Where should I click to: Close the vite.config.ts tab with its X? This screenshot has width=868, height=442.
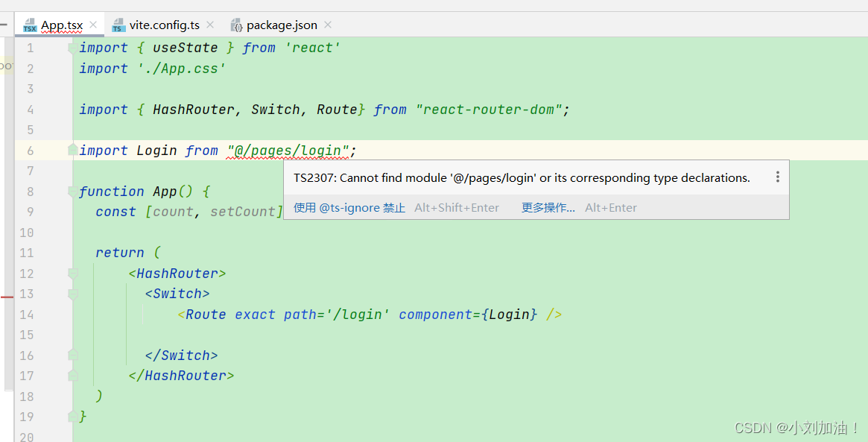pos(209,24)
